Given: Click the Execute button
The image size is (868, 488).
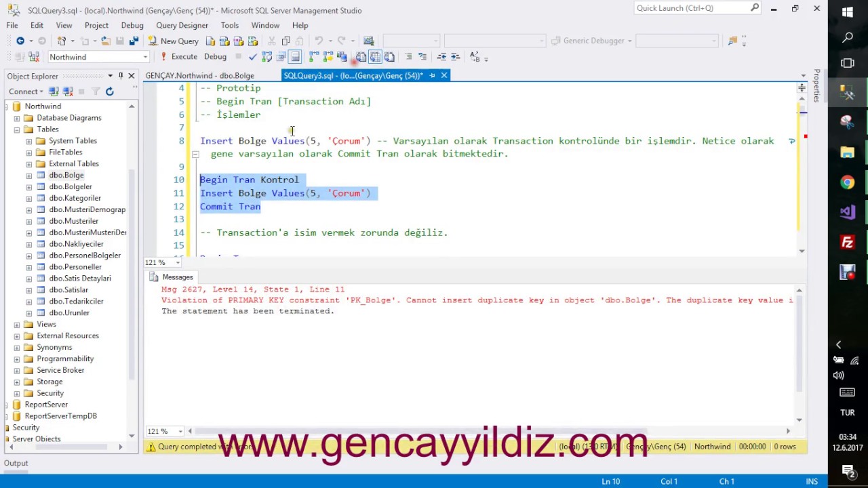Looking at the screenshot, I should [178, 57].
